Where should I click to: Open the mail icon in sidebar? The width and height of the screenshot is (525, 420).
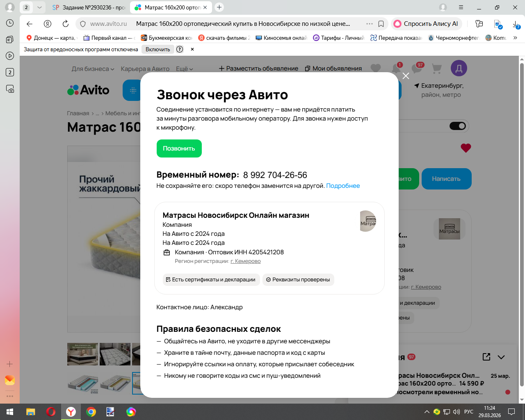pos(10,380)
